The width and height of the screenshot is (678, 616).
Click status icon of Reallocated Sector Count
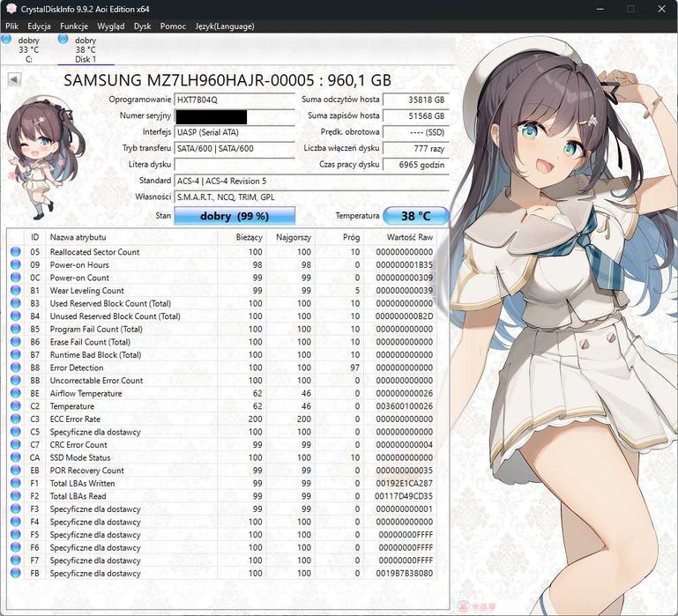16,251
